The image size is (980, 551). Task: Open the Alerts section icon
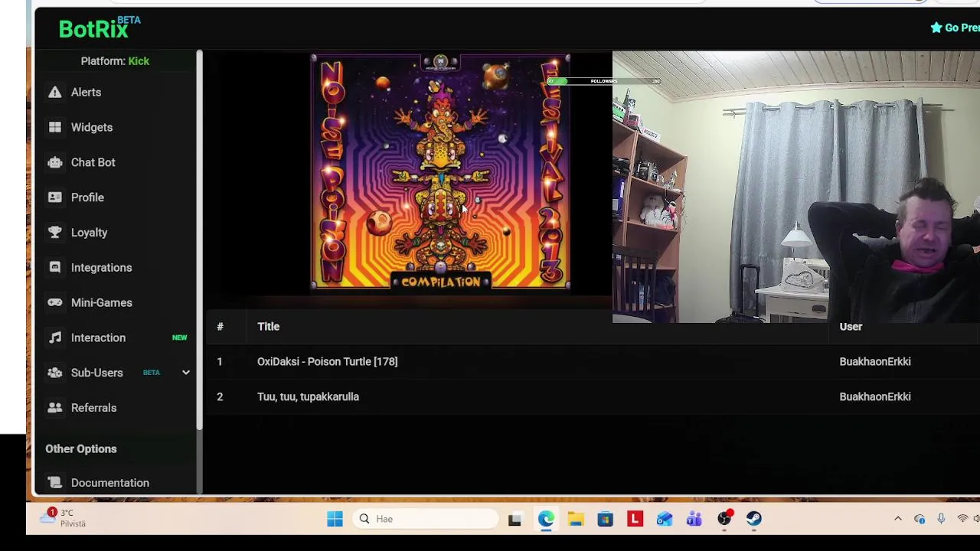55,92
